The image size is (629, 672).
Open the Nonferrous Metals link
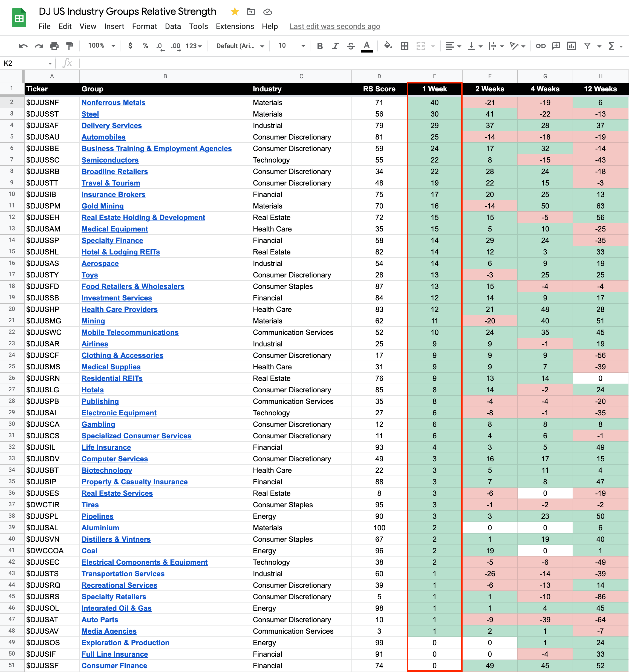click(x=113, y=102)
